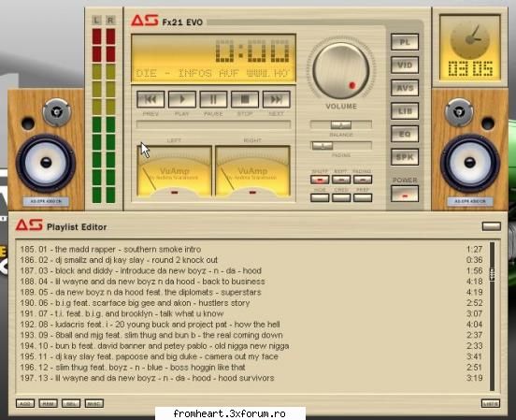Click the analog clock display

(x=469, y=40)
